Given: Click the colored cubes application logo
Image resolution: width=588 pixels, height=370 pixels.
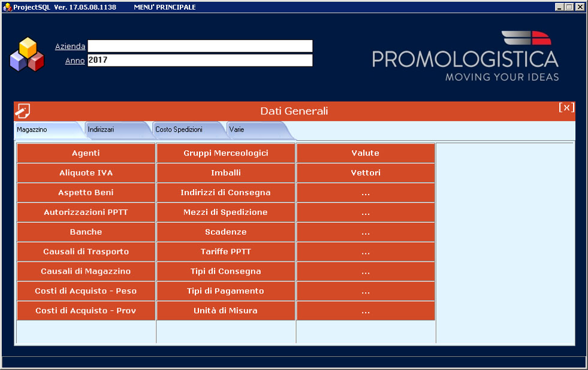Looking at the screenshot, I should tap(27, 55).
